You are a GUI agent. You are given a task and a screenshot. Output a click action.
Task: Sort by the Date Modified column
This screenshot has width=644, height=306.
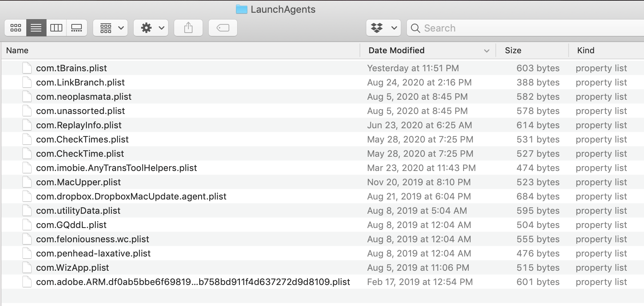click(397, 50)
